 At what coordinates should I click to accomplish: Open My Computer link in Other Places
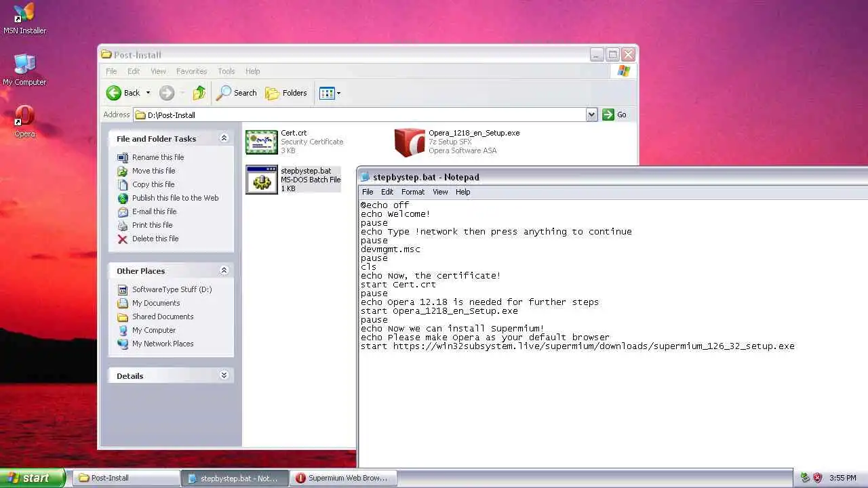point(146,330)
